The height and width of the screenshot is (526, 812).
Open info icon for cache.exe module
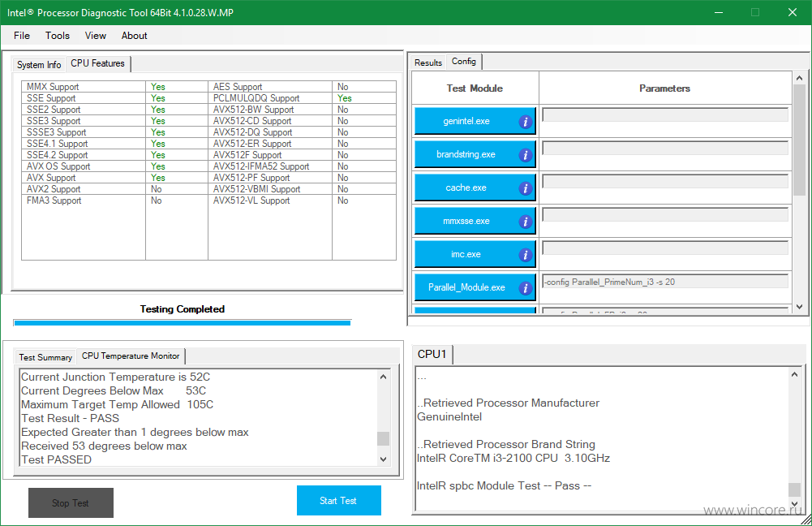tap(525, 188)
